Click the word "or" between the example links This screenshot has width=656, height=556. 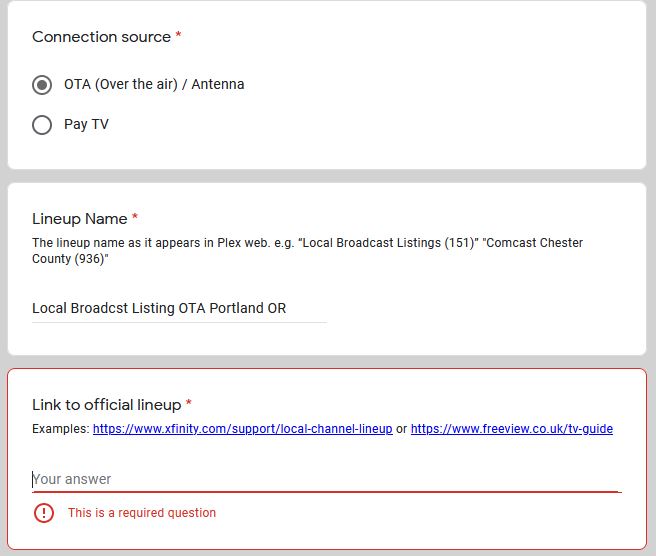(401, 429)
